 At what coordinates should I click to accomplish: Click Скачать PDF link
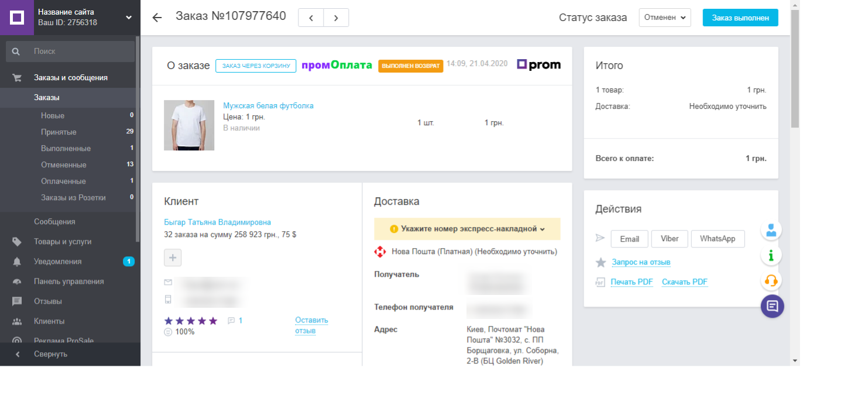pos(685,282)
